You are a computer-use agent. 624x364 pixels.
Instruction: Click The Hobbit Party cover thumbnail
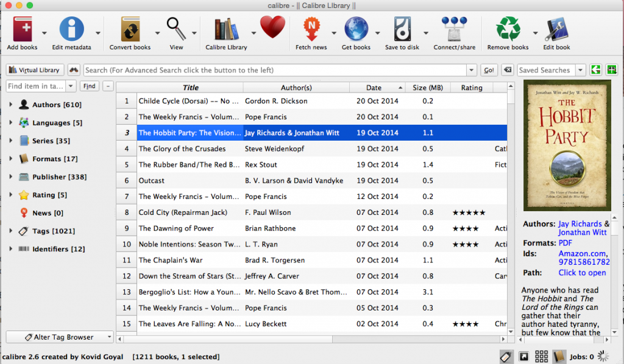[567, 145]
